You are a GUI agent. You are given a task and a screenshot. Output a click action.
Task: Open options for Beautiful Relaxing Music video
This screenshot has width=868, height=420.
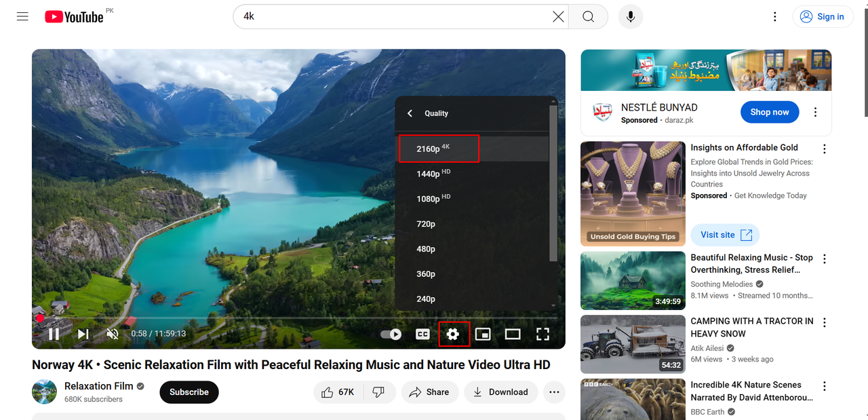click(x=825, y=259)
